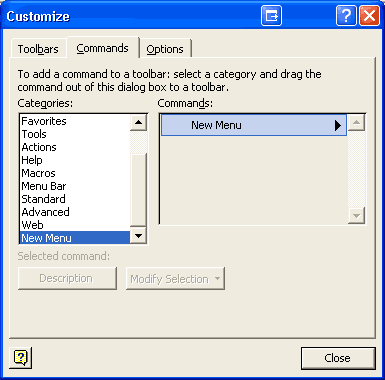Image resolution: width=385 pixels, height=380 pixels.
Task: Select the New Menu command item
Action: [254, 125]
